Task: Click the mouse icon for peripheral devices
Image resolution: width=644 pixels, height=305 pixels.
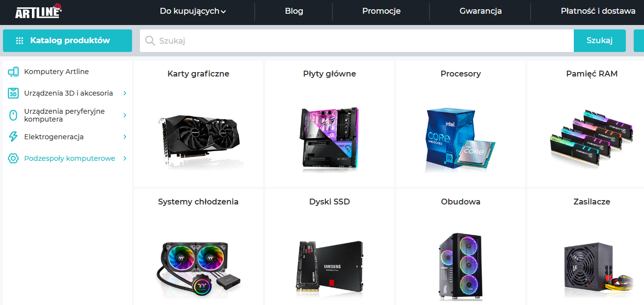Action: point(13,115)
